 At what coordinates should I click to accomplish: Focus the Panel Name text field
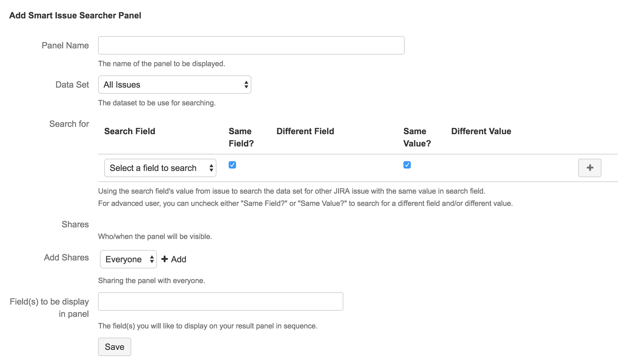pos(251,45)
